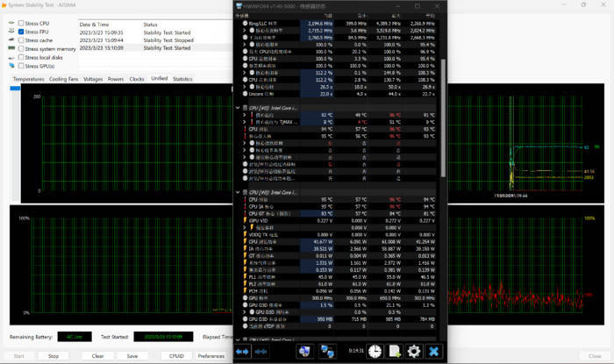Collapse the second CPU [#0] Intel Core group

click(x=238, y=192)
